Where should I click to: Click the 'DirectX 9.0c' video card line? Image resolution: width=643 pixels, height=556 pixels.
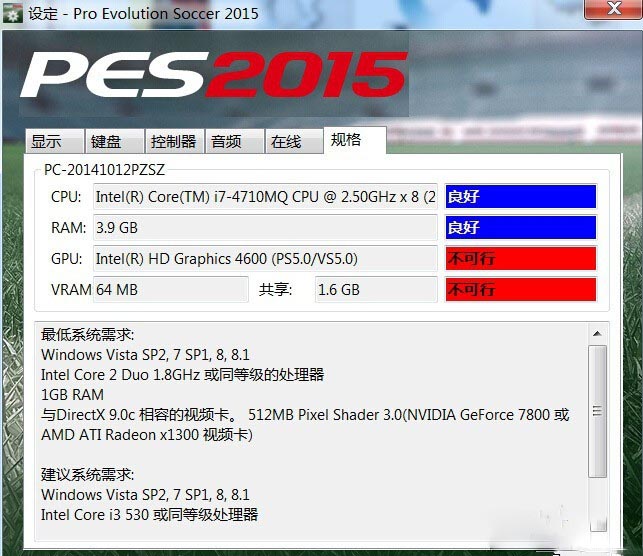pos(305,415)
